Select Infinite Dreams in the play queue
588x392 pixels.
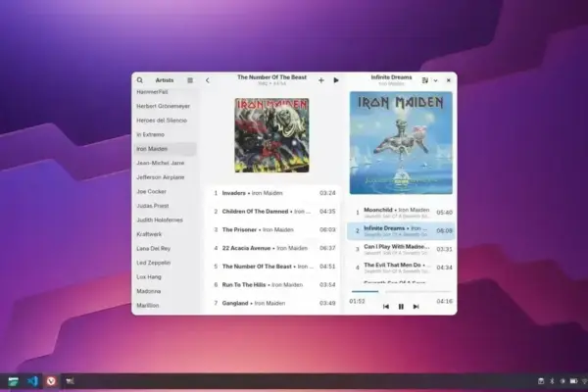coord(401,231)
